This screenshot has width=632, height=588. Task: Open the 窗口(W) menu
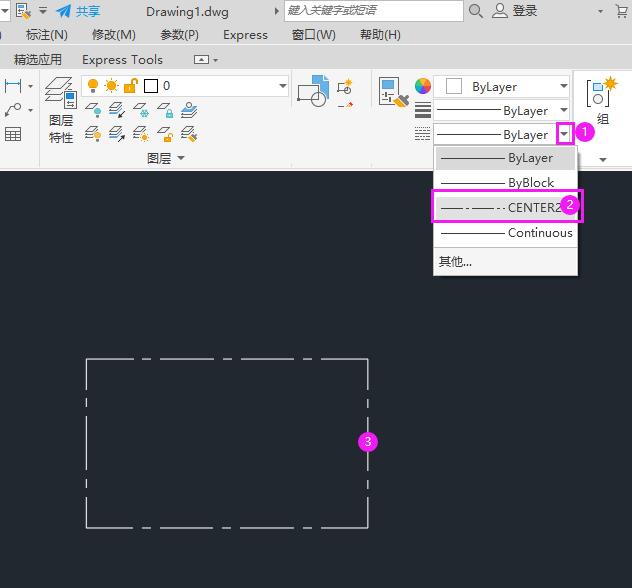tap(314, 35)
